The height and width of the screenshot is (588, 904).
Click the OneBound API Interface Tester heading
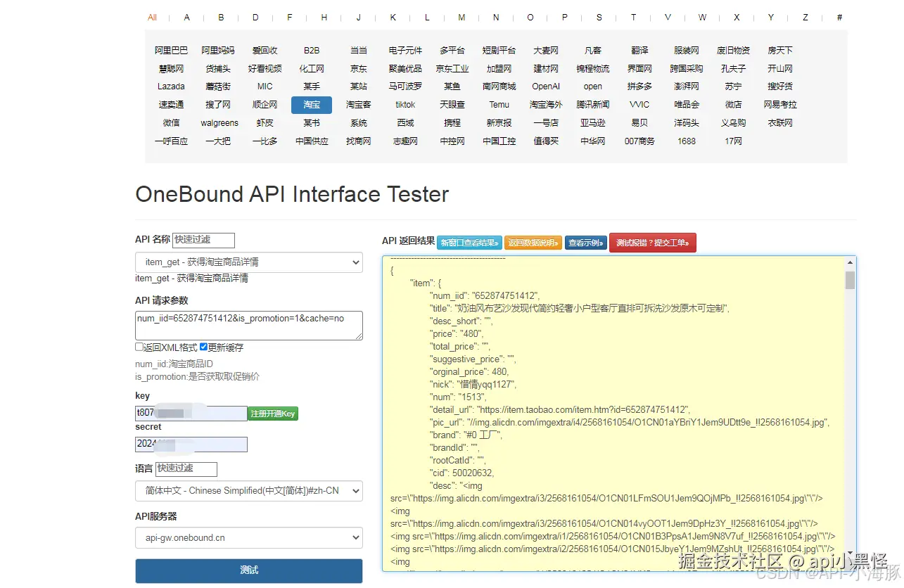click(292, 194)
